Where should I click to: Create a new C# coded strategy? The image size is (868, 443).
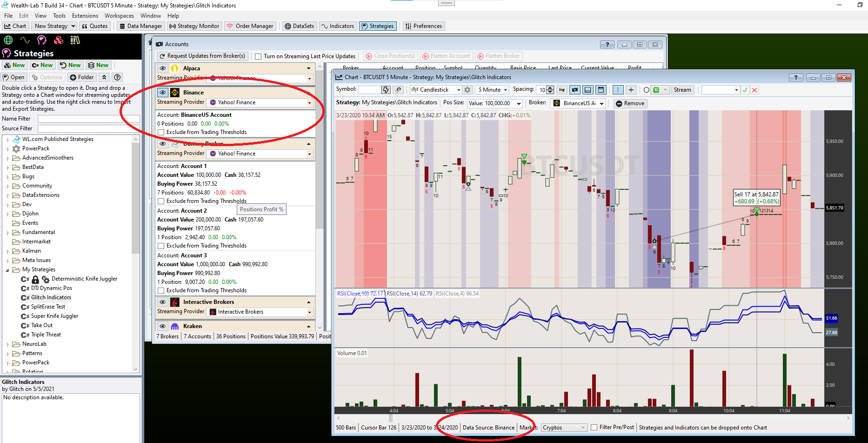[42, 65]
